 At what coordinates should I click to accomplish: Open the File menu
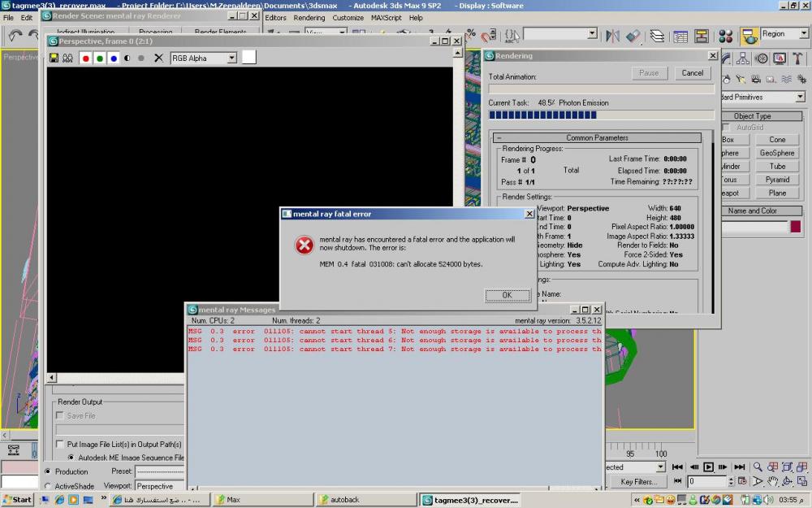(x=9, y=18)
